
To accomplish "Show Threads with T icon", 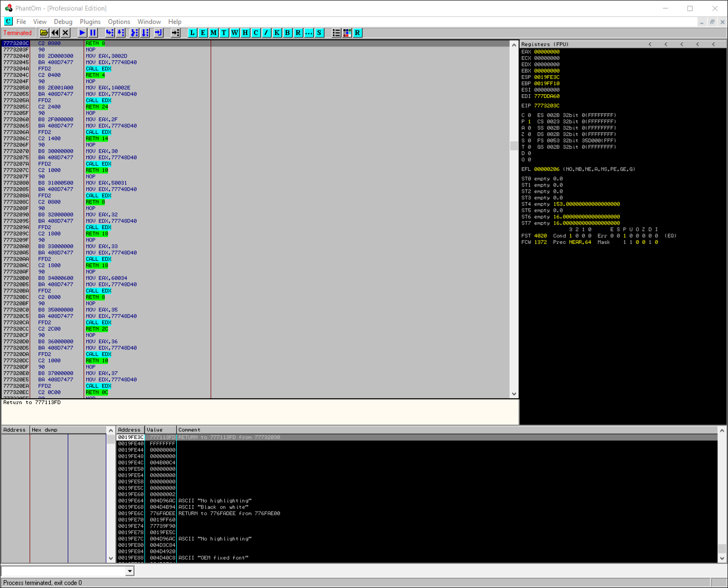I will (224, 33).
